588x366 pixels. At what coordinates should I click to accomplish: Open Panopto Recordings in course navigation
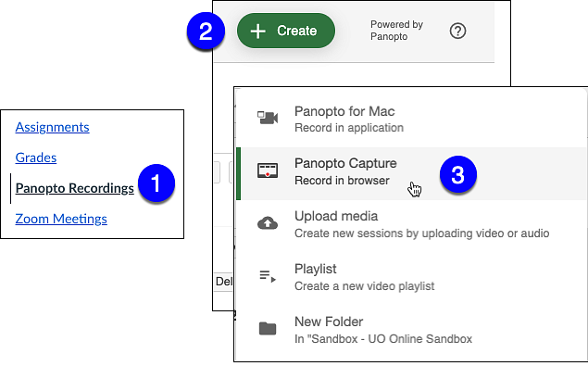tap(75, 188)
